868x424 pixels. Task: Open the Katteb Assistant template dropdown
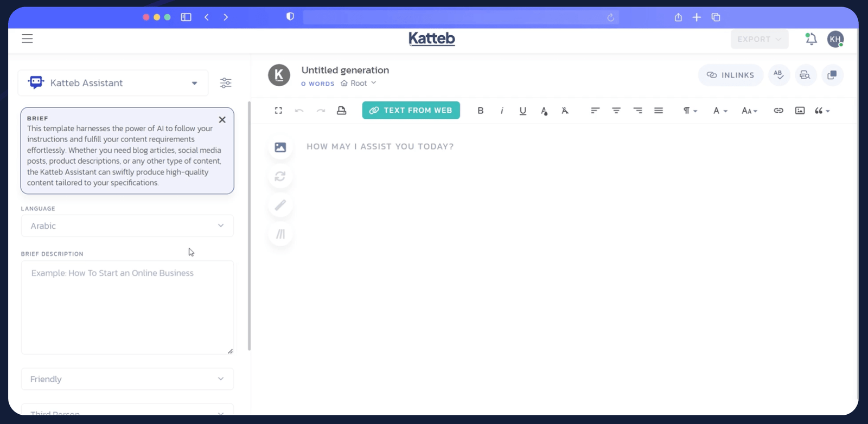113,83
